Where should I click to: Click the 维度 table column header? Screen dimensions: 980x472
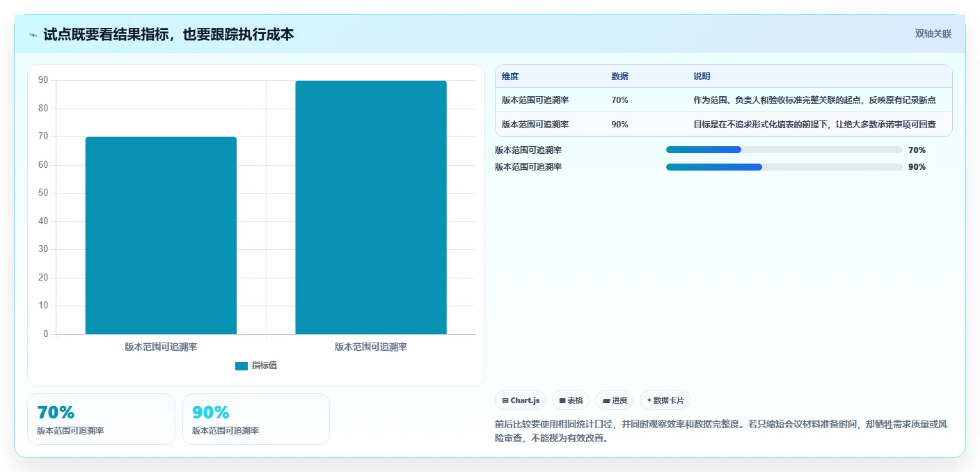(510, 77)
